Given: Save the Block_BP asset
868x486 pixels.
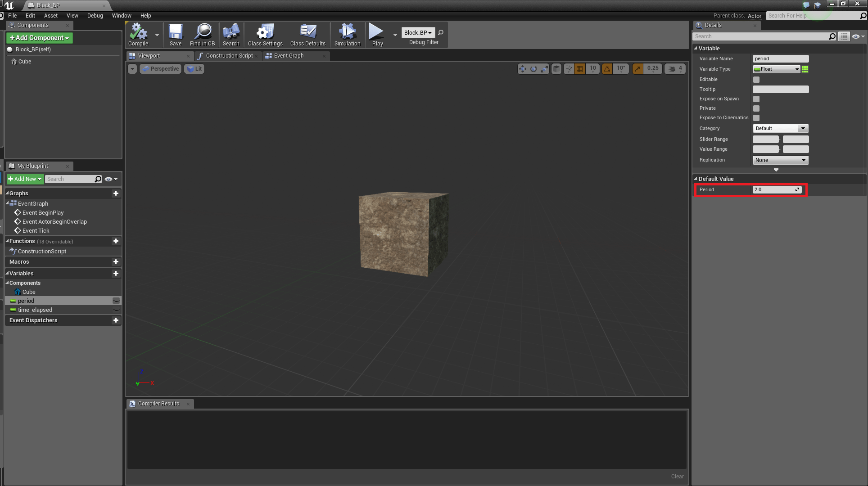Looking at the screenshot, I should 176,35.
